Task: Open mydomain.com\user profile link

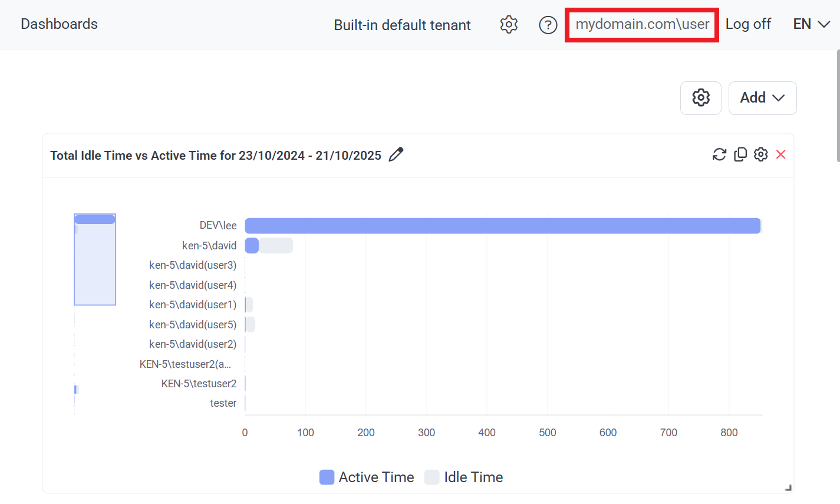Action: point(642,24)
